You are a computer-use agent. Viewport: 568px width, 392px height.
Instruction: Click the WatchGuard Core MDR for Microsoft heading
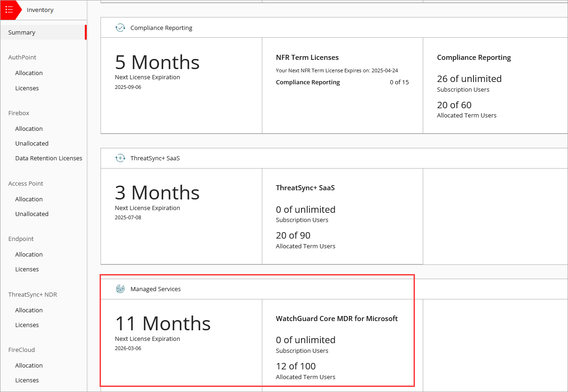point(337,318)
